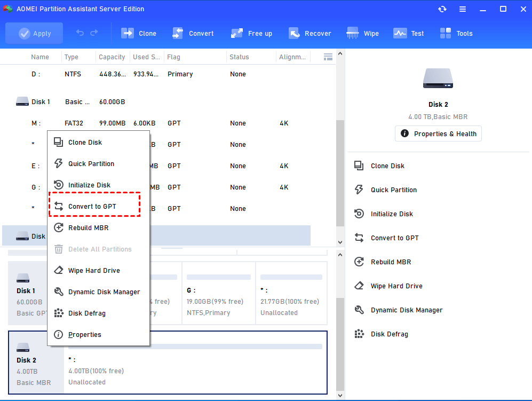Choose Rebuild MBR in the context menu
This screenshot has height=401, width=532.
(98, 228)
